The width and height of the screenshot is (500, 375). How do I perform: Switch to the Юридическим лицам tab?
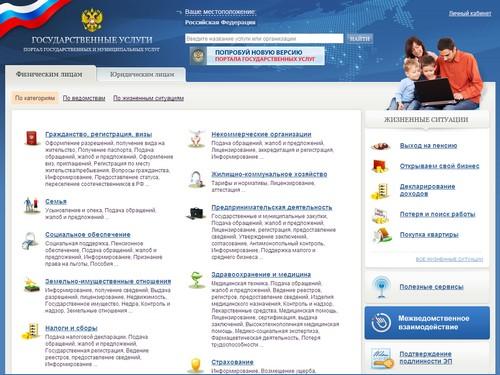[142, 75]
